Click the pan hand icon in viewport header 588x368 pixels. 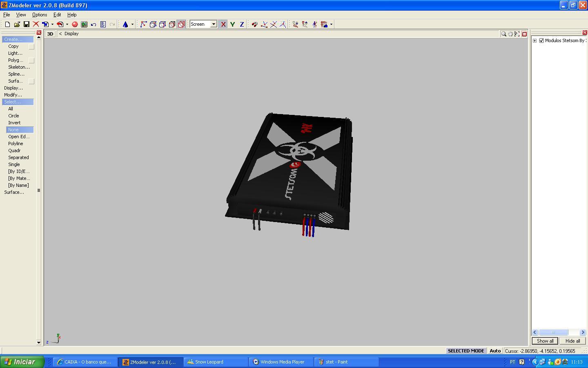510,34
